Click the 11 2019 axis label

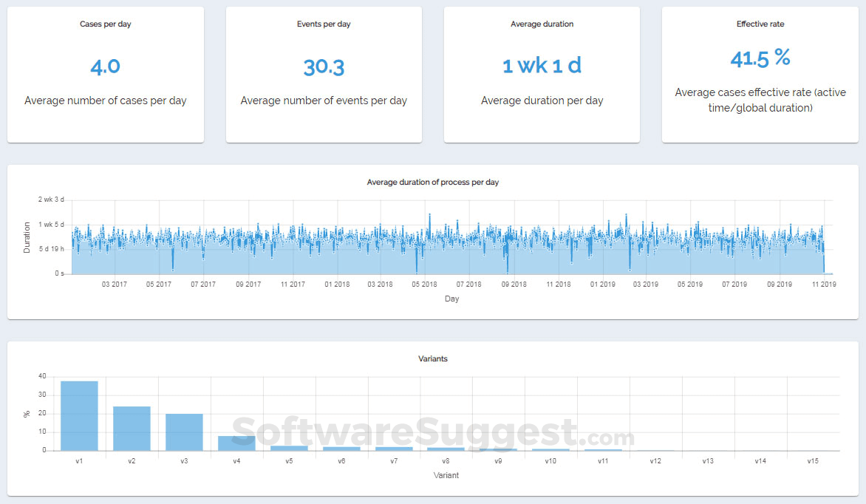pos(824,283)
